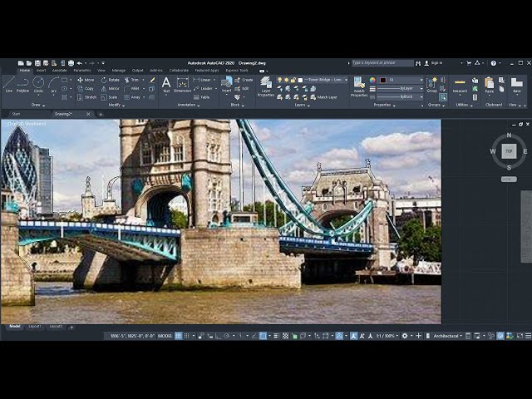Image resolution: width=532 pixels, height=399 pixels.
Task: Click the Undo arrow in quick access toolbar
Action: [80, 63]
